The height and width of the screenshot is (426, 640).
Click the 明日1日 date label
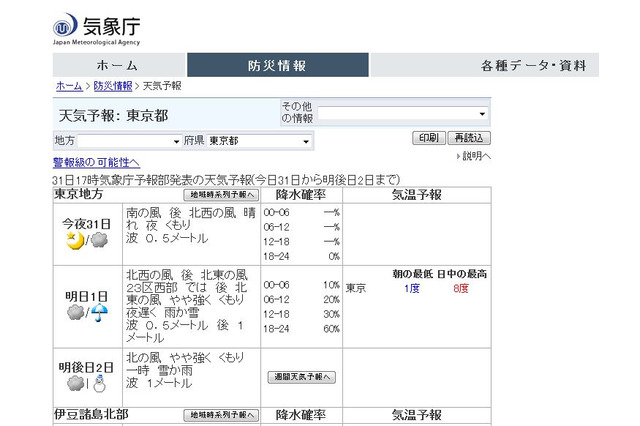[x=87, y=297]
